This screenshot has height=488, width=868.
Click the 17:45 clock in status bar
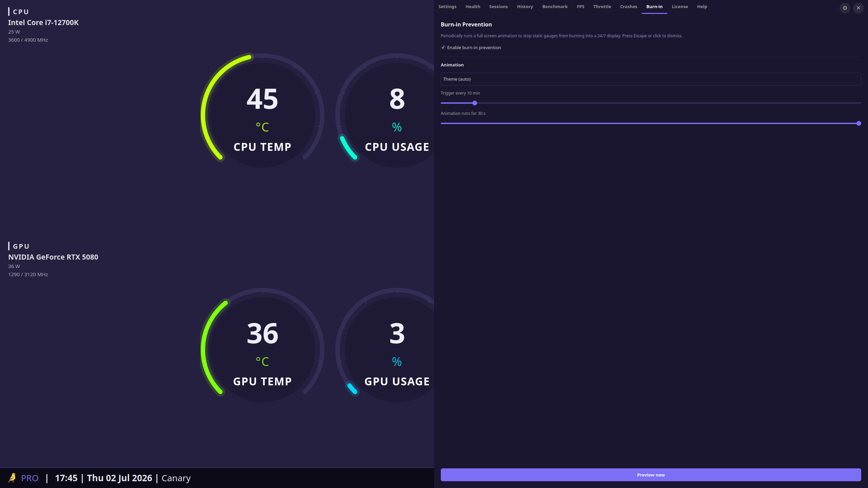[x=66, y=478]
